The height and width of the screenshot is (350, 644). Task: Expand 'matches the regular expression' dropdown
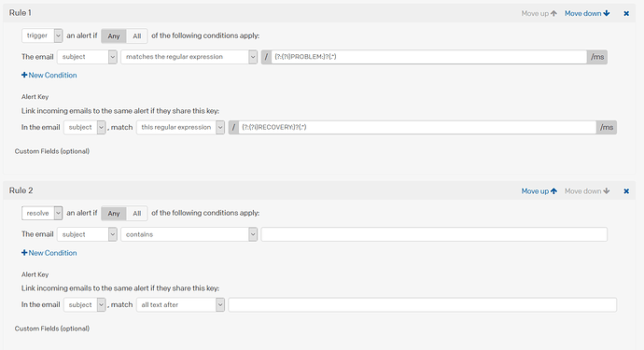189,57
